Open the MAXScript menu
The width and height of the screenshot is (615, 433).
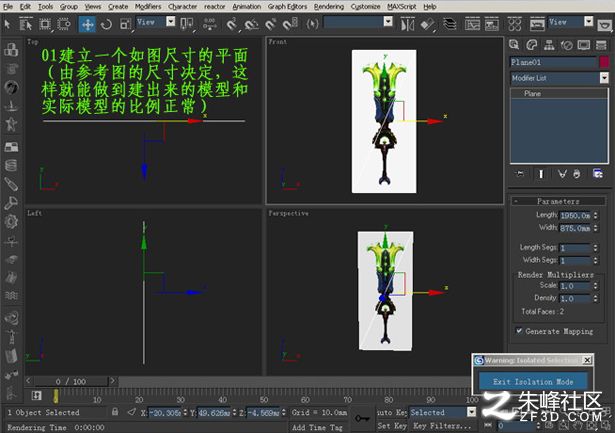402,7
